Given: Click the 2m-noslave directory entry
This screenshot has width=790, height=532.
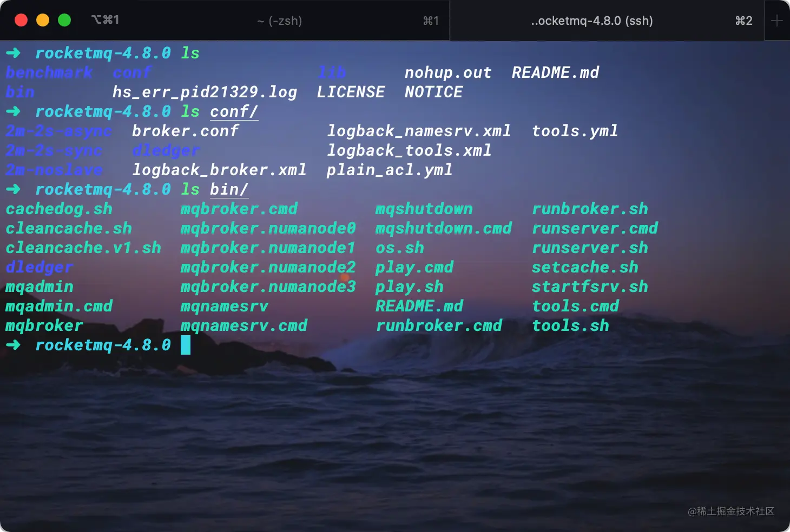Looking at the screenshot, I should point(54,169).
